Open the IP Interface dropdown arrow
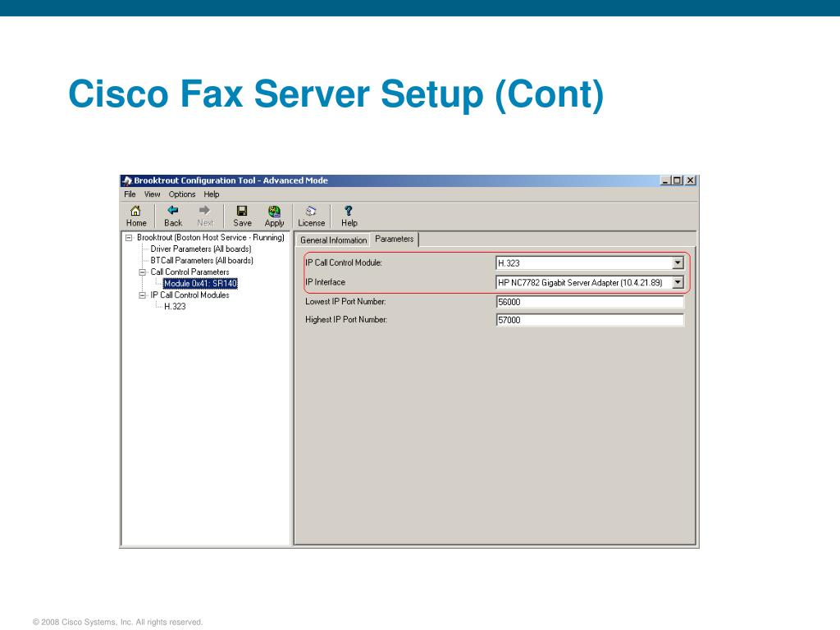Image resolution: width=840 pixels, height=630 pixels. point(678,282)
